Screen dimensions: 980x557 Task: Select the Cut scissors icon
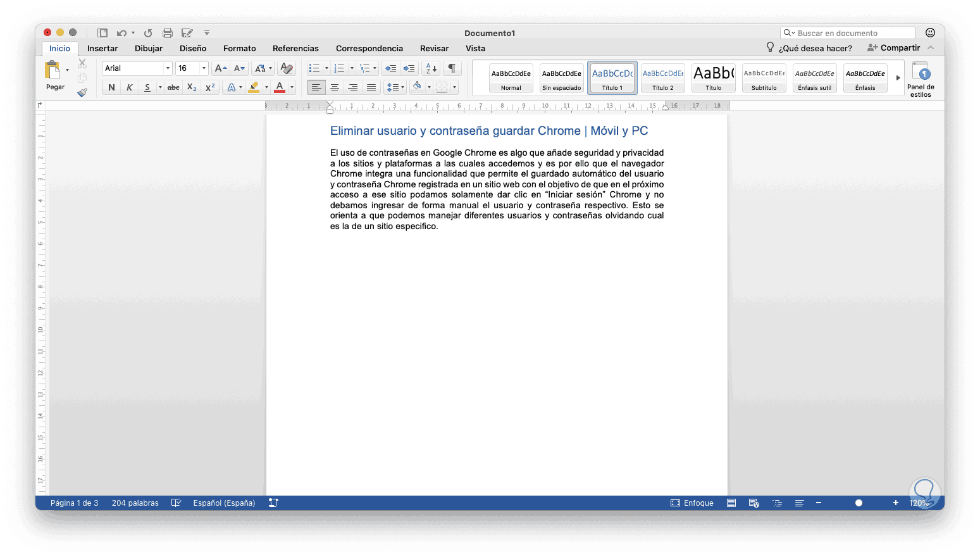point(82,63)
